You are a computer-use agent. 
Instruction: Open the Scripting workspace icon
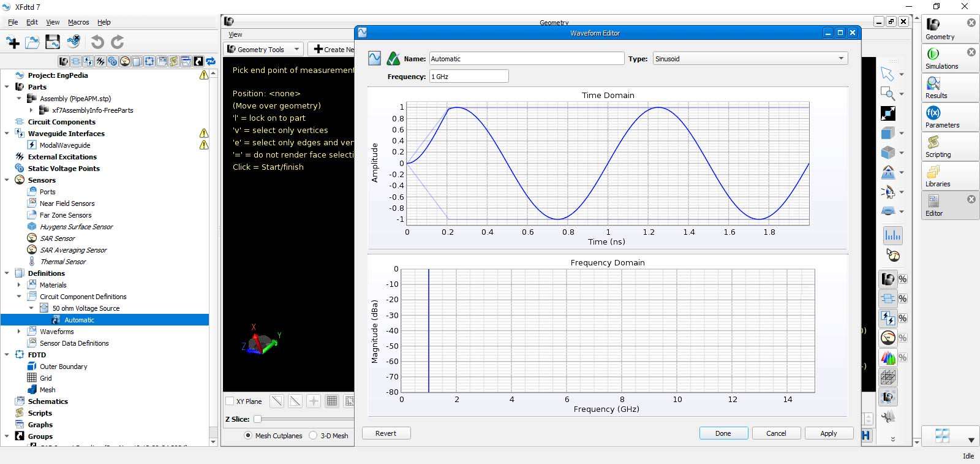(x=933, y=143)
